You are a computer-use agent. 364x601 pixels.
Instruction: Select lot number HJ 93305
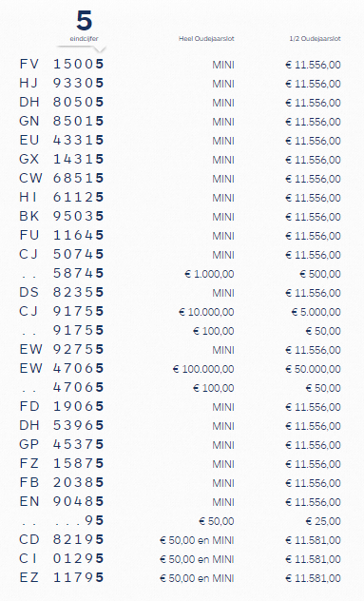coord(62,83)
